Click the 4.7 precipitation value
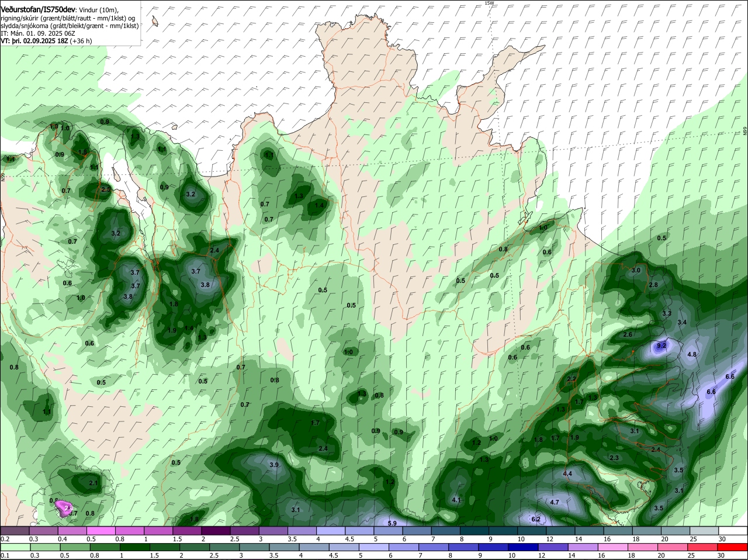The image size is (748, 560). coord(555,502)
